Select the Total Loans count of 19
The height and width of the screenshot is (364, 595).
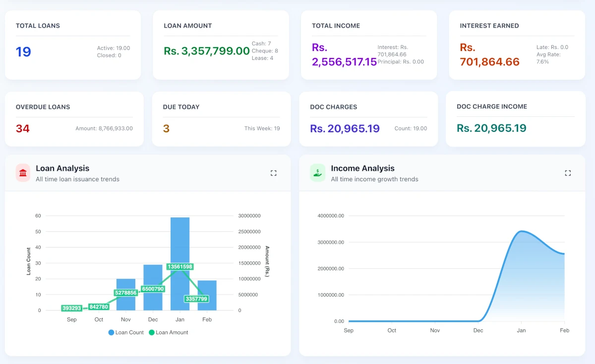click(x=23, y=52)
